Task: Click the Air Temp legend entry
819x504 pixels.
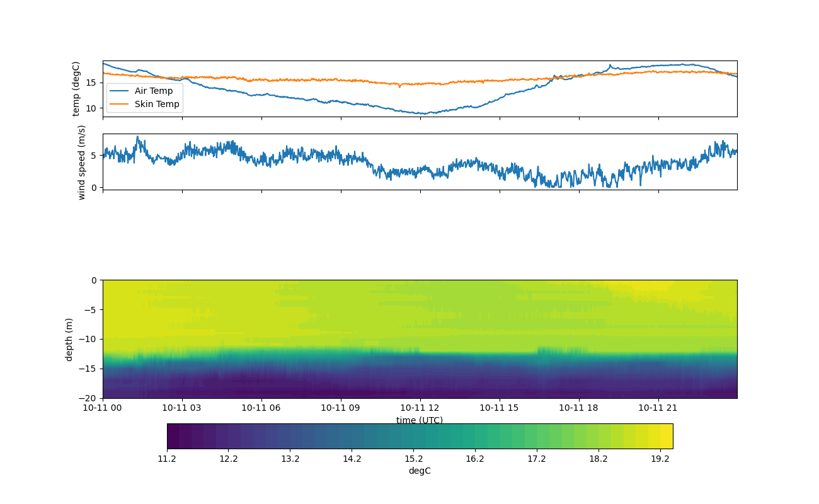Action: (153, 91)
